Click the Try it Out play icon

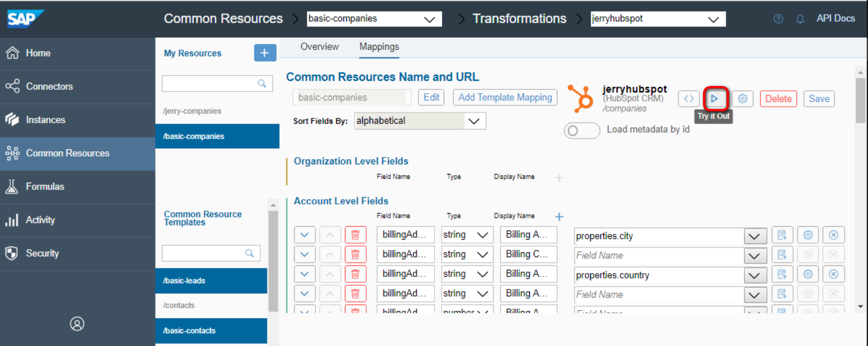pos(715,99)
